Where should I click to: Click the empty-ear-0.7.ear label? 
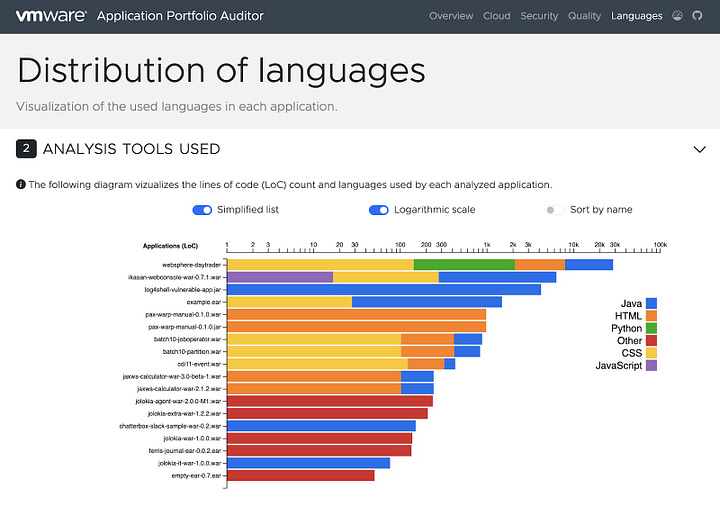point(197,476)
